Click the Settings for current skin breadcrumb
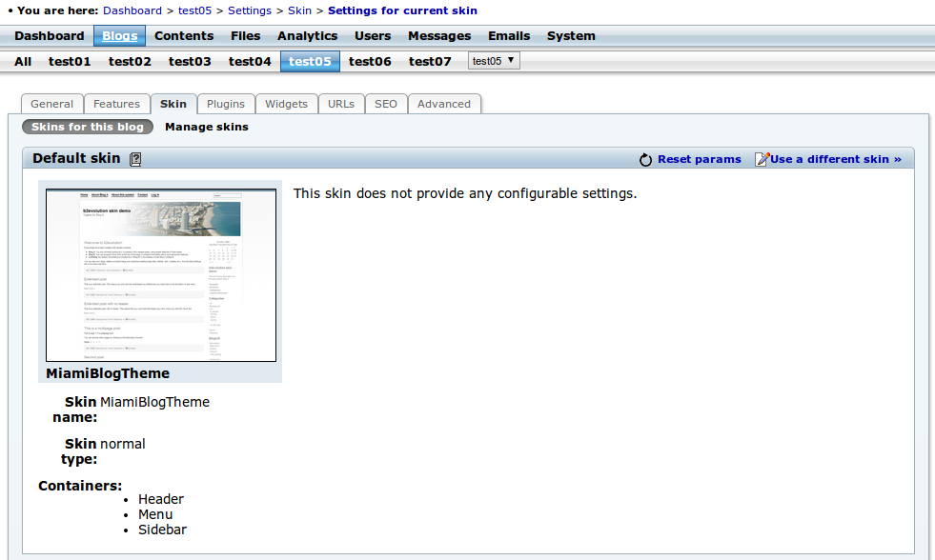 click(x=402, y=10)
